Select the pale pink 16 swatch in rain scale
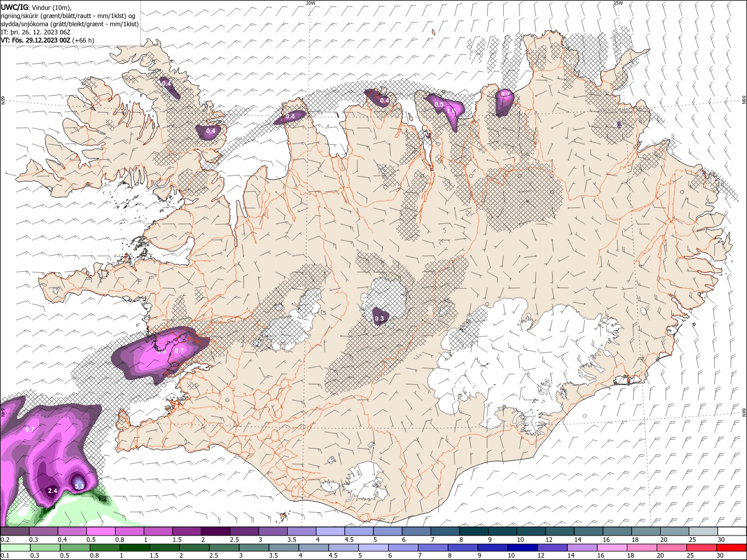Screen dimensions: 747x560 pos(612,548)
